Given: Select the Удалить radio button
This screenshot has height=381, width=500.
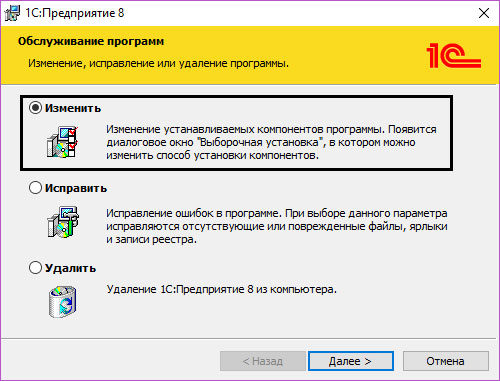Looking at the screenshot, I should (x=35, y=267).
